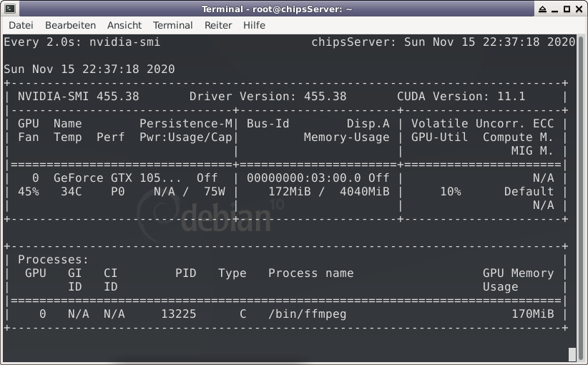Click 'Volatile Uncorr. ECC' header

(x=483, y=123)
